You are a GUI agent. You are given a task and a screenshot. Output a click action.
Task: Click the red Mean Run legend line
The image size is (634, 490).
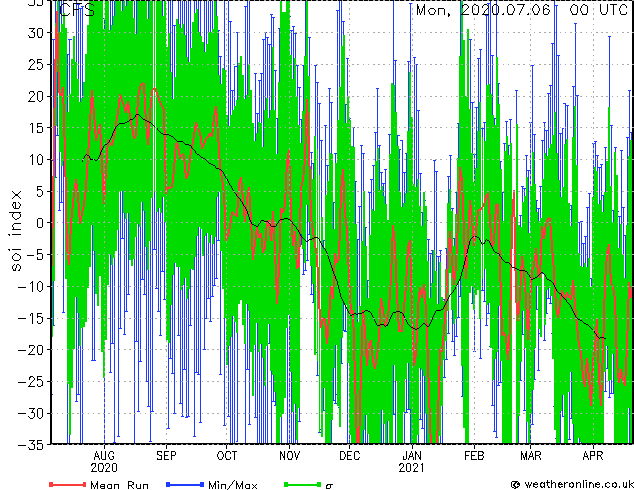[68, 484]
